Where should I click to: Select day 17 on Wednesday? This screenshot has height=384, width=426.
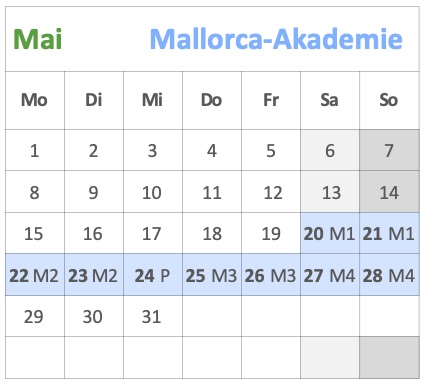point(153,233)
